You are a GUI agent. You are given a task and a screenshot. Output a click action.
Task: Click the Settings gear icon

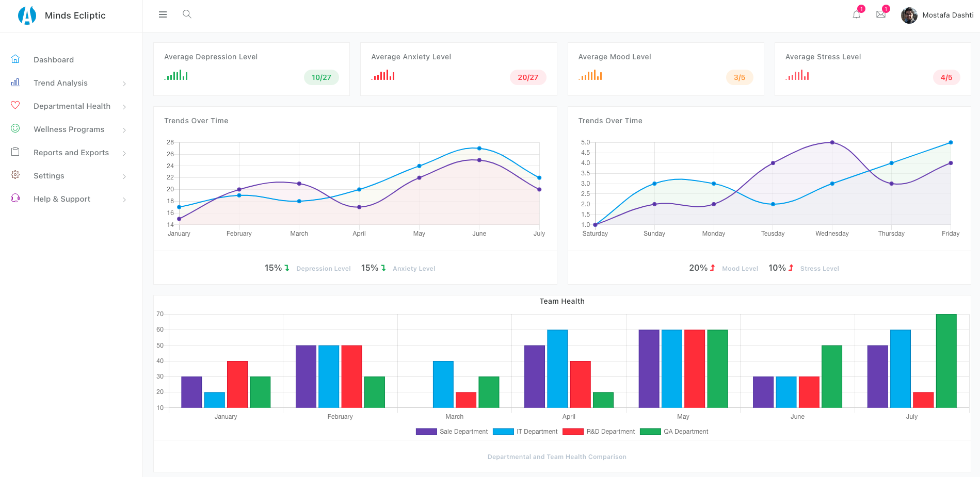15,175
